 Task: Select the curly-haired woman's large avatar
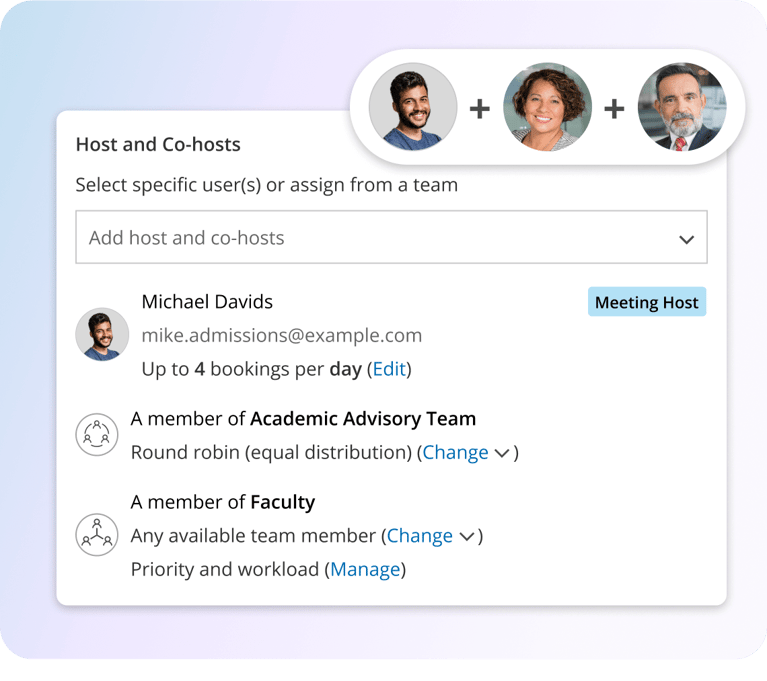[x=547, y=107]
